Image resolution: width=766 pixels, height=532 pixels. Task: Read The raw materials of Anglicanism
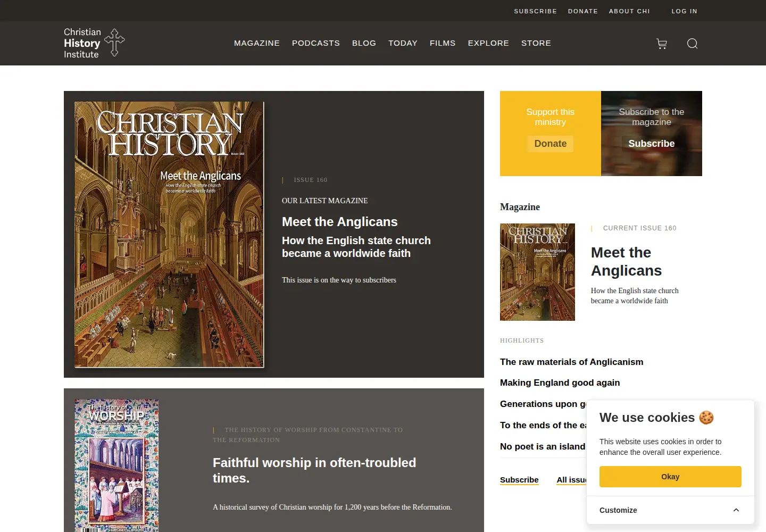point(572,362)
